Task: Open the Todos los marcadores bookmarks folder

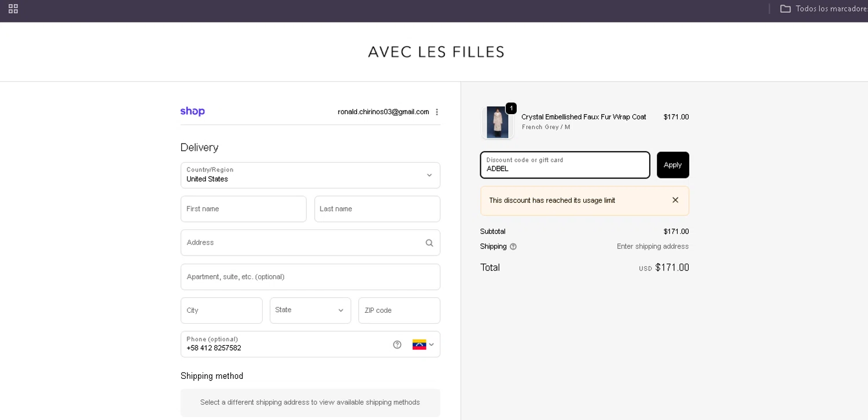Action: [823, 9]
